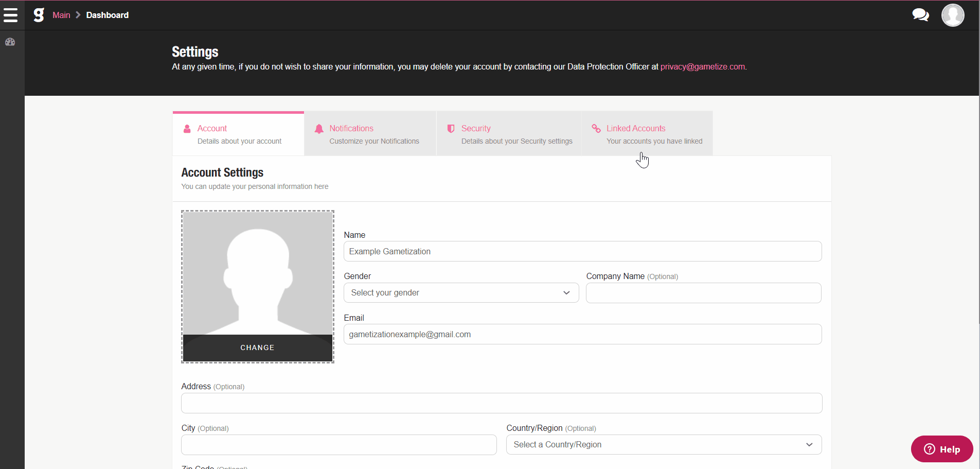Expand the Select a Country/Region dropdown
The width and height of the screenshot is (980, 469).
tap(664, 444)
